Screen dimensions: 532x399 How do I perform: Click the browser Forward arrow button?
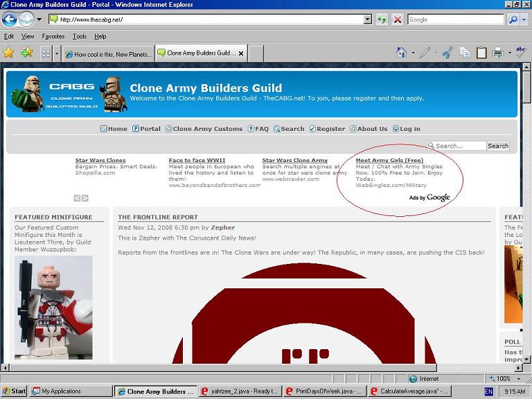[26, 19]
